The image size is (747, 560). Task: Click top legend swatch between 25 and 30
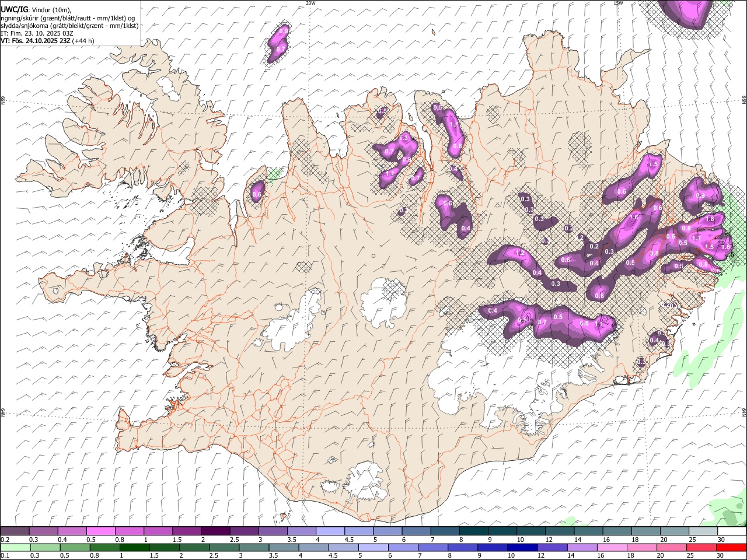(702, 531)
